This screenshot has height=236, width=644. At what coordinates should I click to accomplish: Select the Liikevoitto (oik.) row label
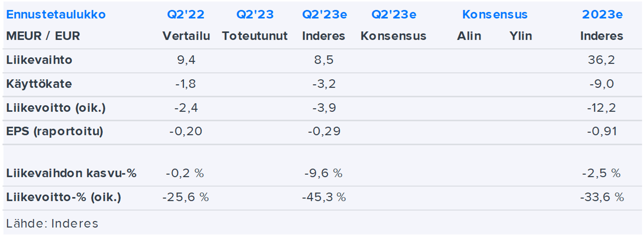coord(56,108)
